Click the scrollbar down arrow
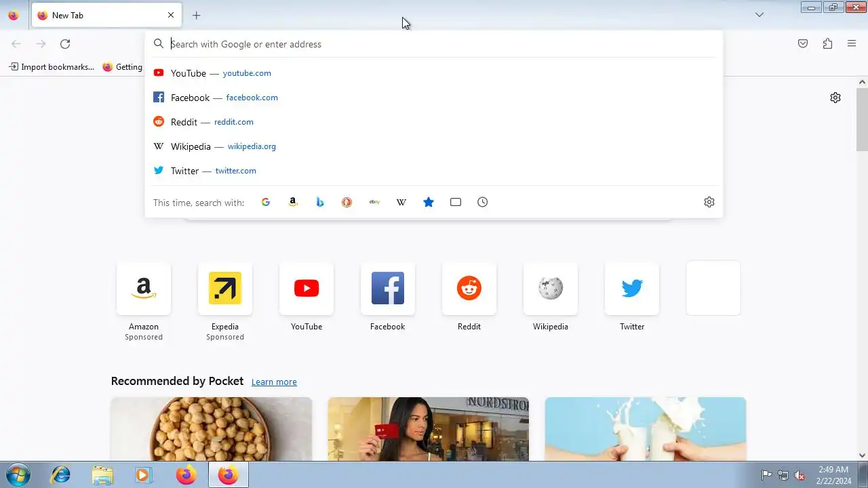 862,455
